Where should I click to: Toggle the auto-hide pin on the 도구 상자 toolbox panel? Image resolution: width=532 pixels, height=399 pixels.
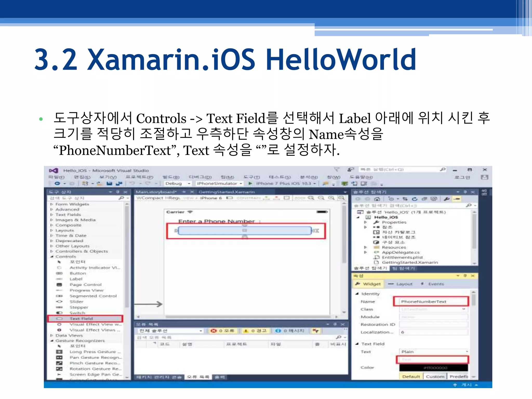[118, 192]
